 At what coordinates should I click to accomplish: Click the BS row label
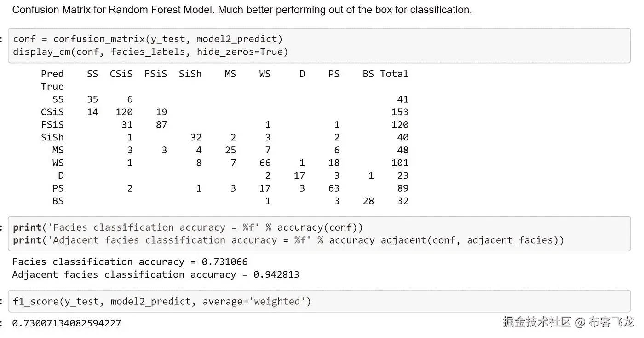pos(58,201)
